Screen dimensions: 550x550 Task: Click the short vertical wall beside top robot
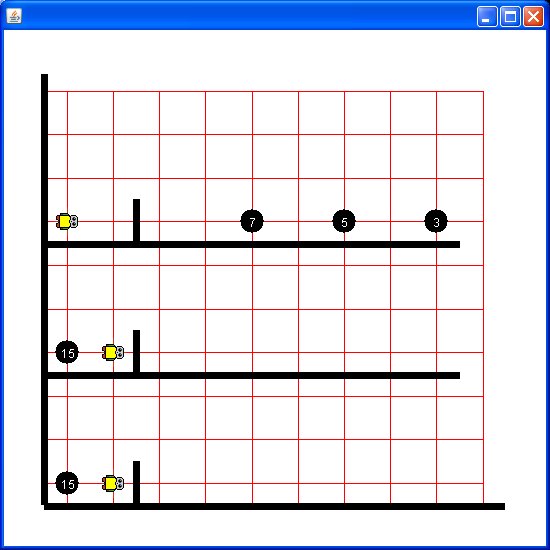click(x=136, y=220)
